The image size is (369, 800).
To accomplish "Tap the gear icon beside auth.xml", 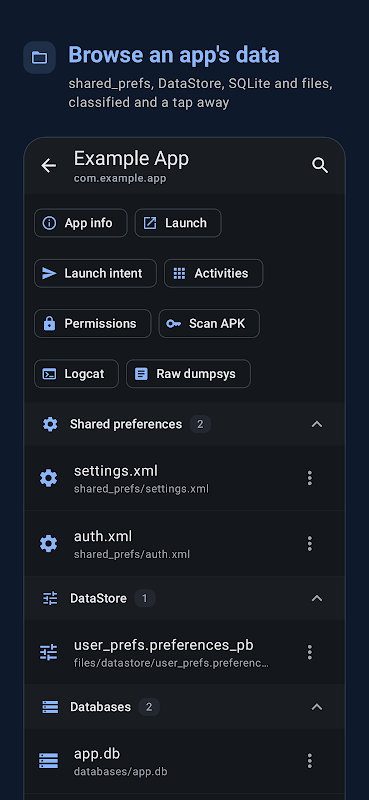I will tap(48, 543).
